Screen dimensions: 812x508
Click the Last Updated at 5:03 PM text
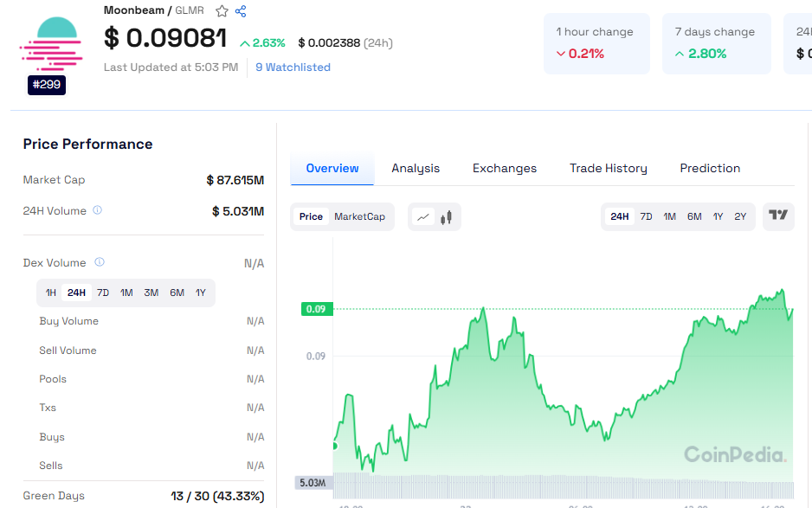[171, 68]
